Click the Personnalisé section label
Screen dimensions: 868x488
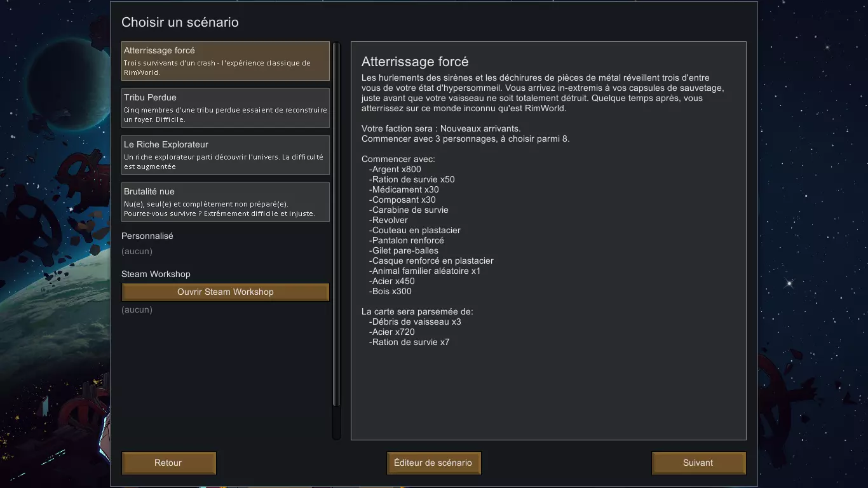pyautogui.click(x=147, y=236)
